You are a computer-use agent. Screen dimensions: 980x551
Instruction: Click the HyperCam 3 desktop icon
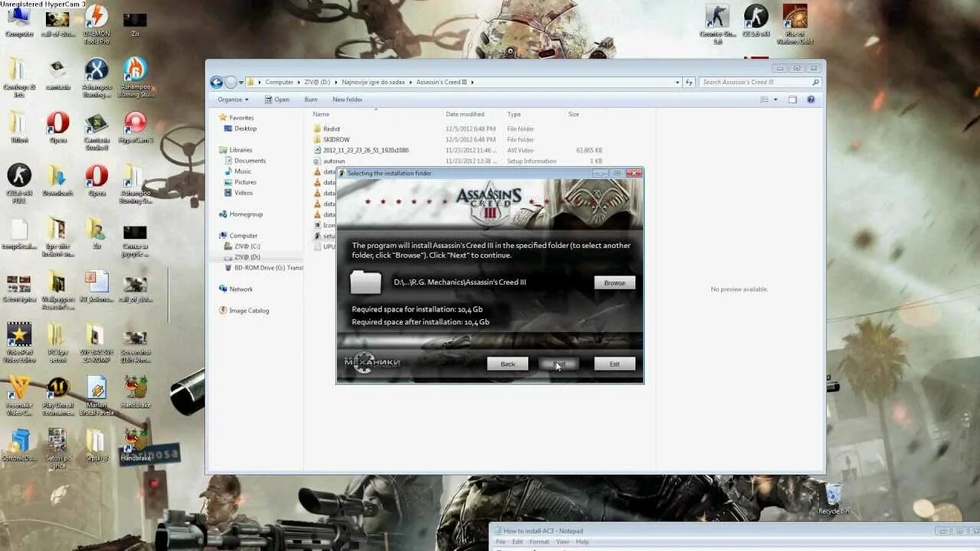coord(136,129)
